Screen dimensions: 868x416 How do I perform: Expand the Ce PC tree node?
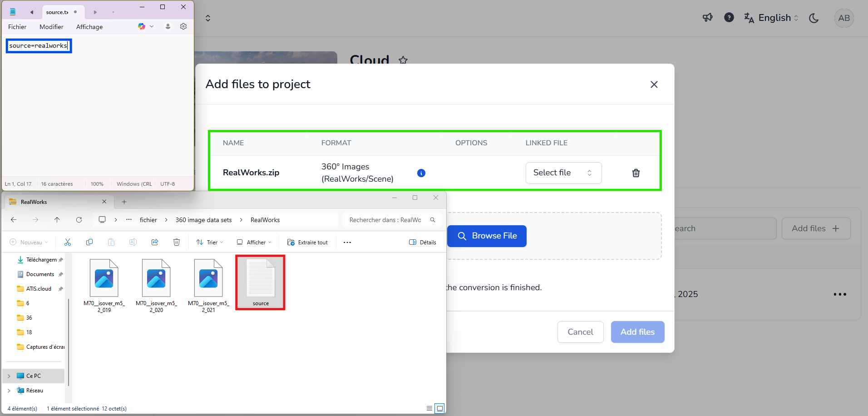pos(9,376)
